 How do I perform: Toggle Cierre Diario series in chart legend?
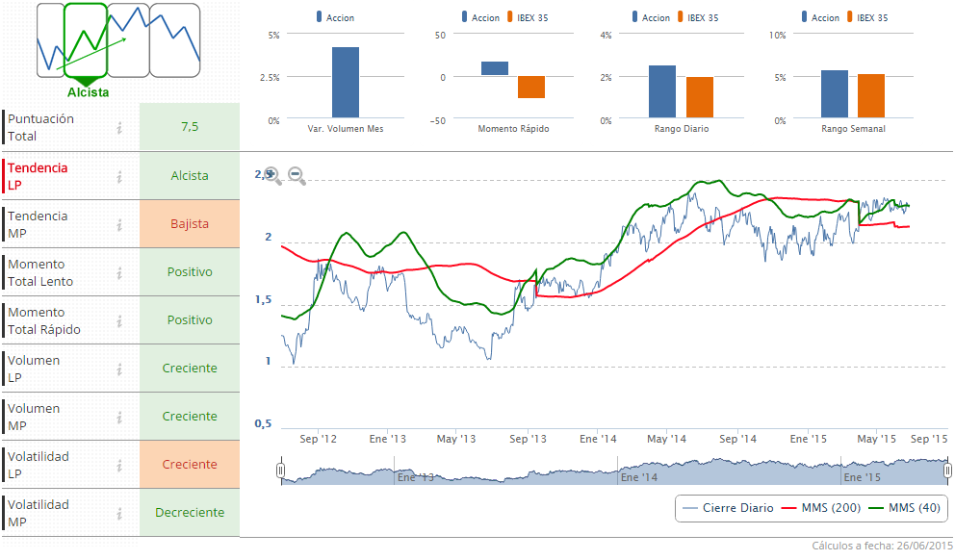click(727, 508)
